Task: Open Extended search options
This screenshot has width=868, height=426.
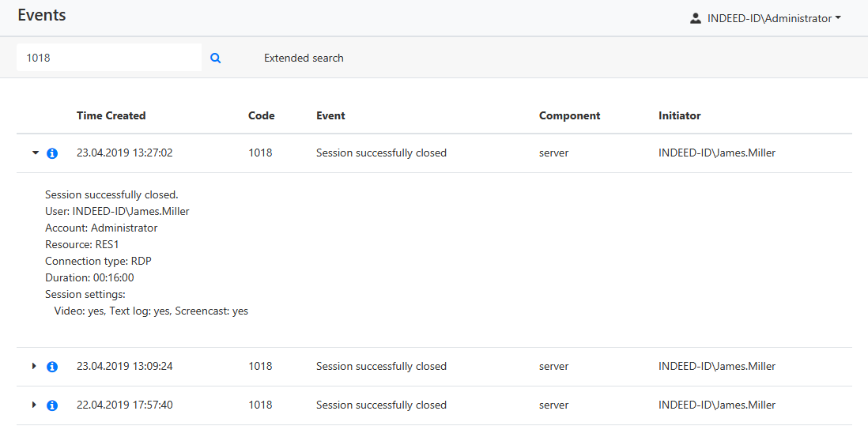Action: 304,58
